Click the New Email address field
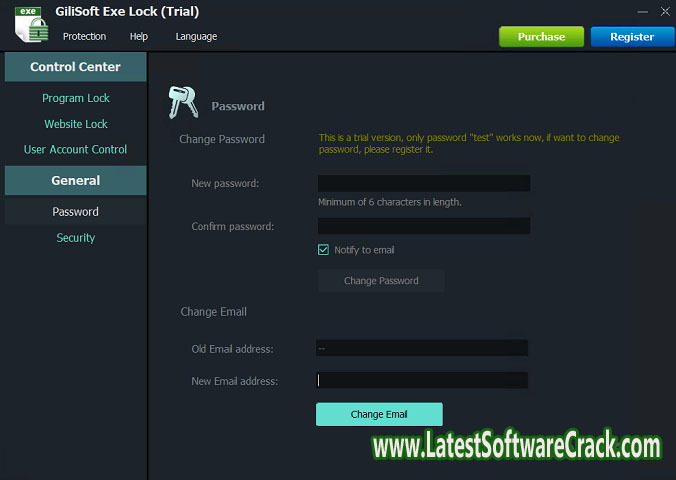The image size is (676, 480). coord(422,380)
